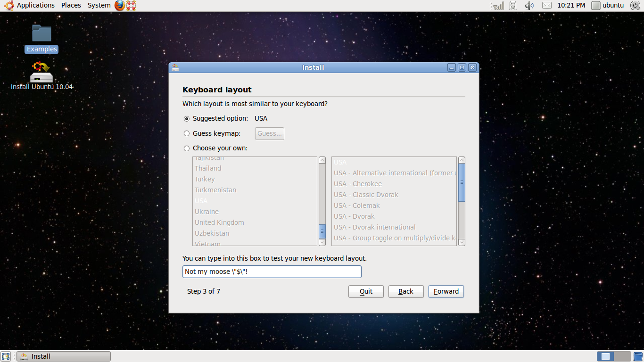Image resolution: width=644 pixels, height=362 pixels.
Task: Maximize the Install window
Action: [x=462, y=67]
